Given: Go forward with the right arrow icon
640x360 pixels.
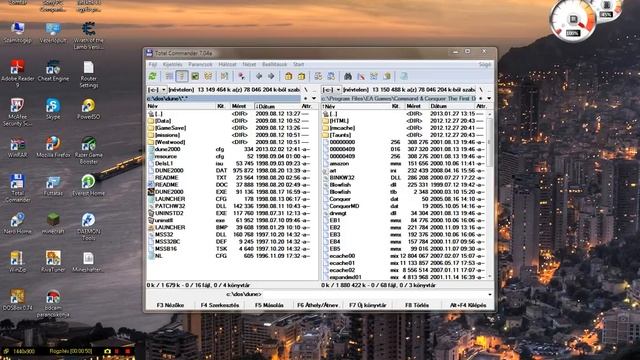Looking at the screenshot, I should [x=271, y=76].
